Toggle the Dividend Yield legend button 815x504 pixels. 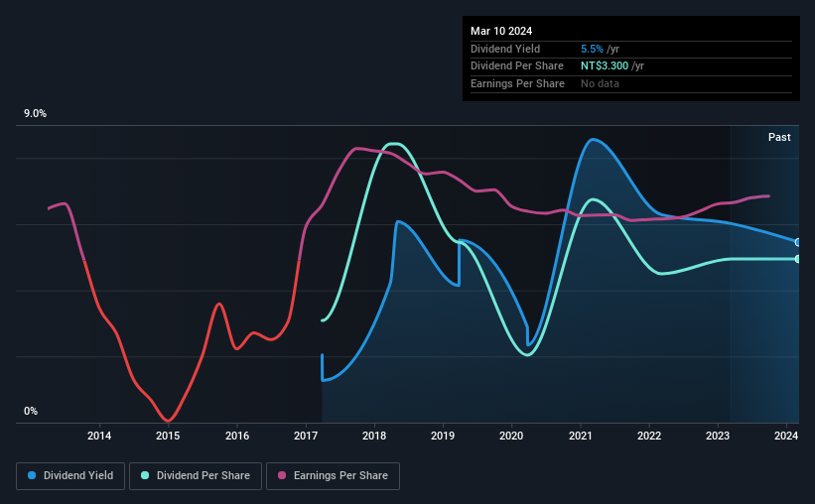pos(70,476)
